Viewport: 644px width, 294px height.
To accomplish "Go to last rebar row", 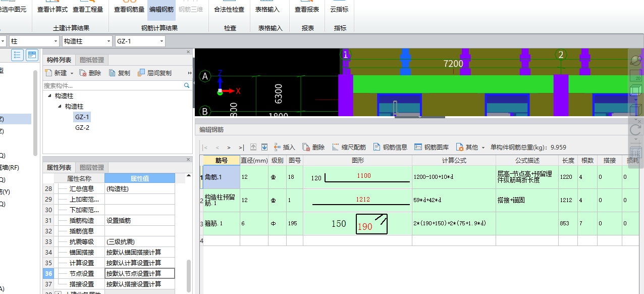I will [x=241, y=148].
